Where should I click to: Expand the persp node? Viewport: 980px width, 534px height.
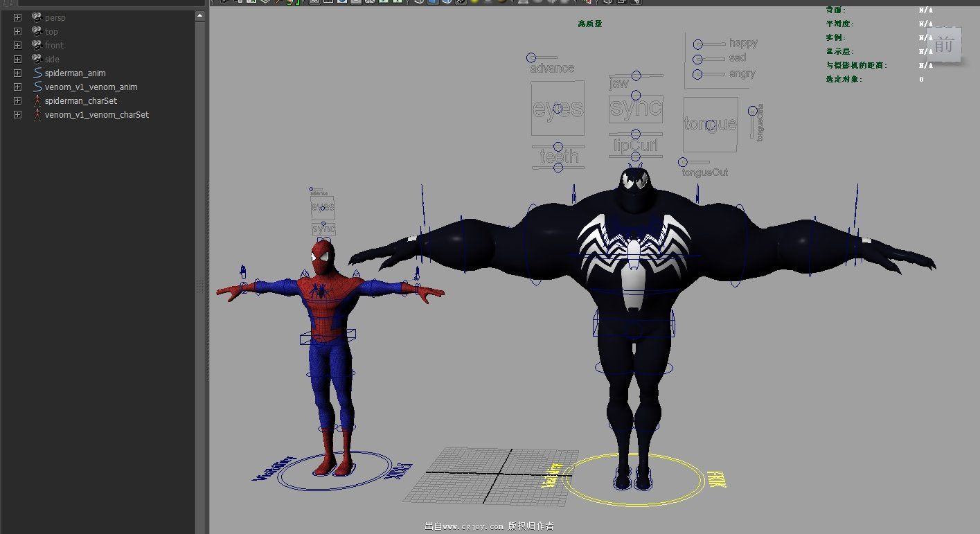tap(17, 17)
